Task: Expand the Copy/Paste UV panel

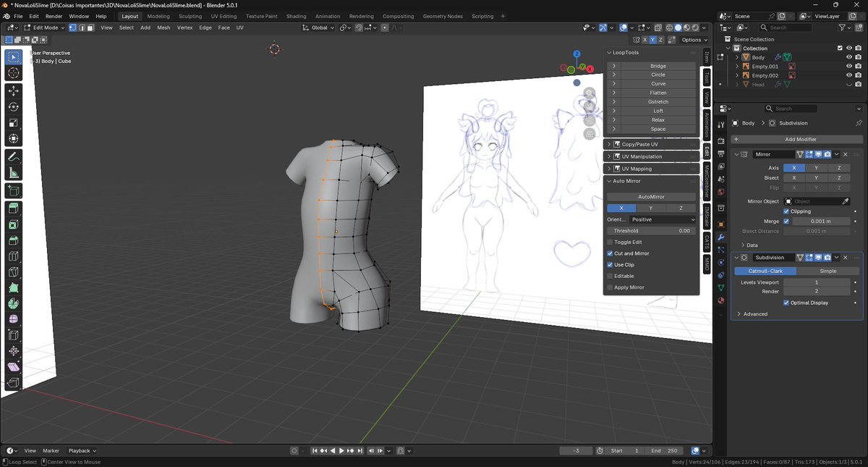Action: coord(608,144)
